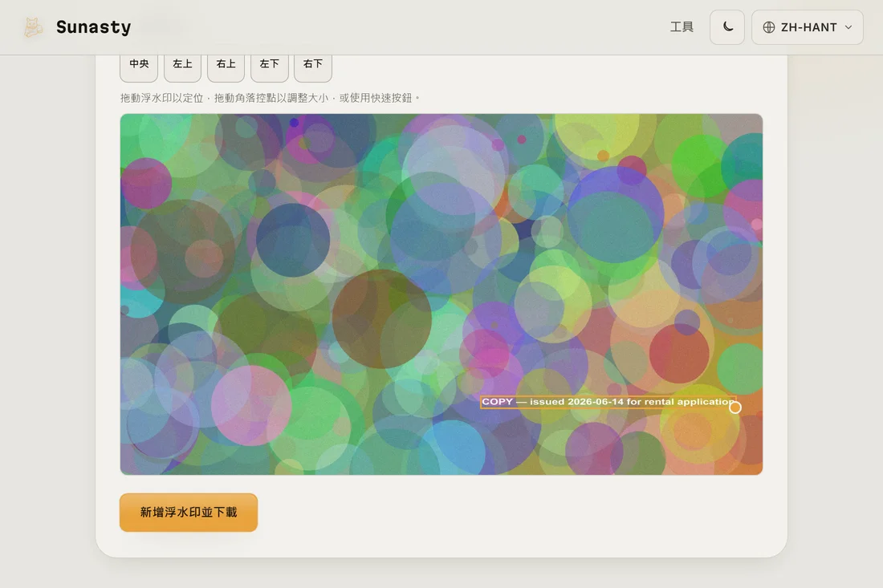Open the 工具 menu in header
The width and height of the screenshot is (883, 588).
pos(682,27)
